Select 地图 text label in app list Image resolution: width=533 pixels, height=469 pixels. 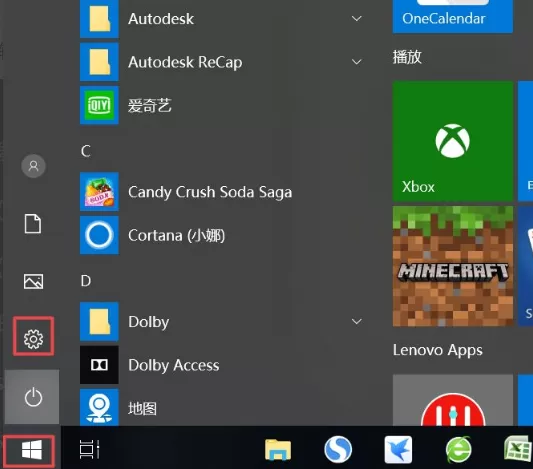point(142,408)
